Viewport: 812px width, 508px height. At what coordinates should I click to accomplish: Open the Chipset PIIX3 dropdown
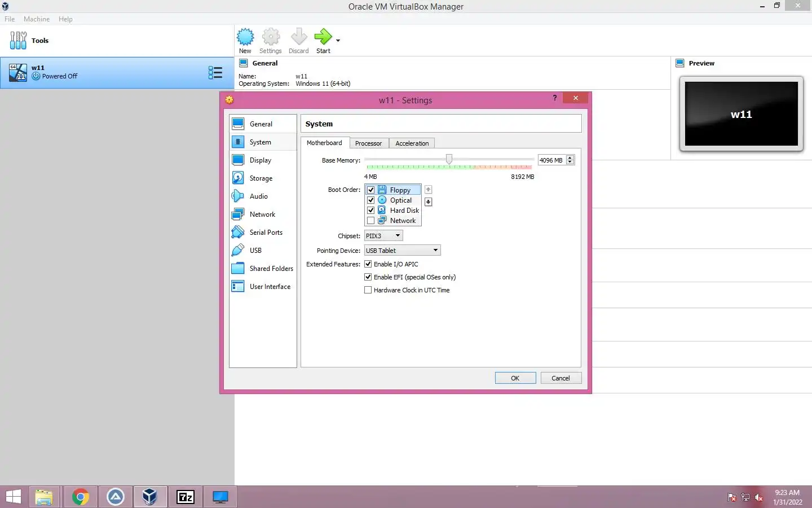click(383, 235)
